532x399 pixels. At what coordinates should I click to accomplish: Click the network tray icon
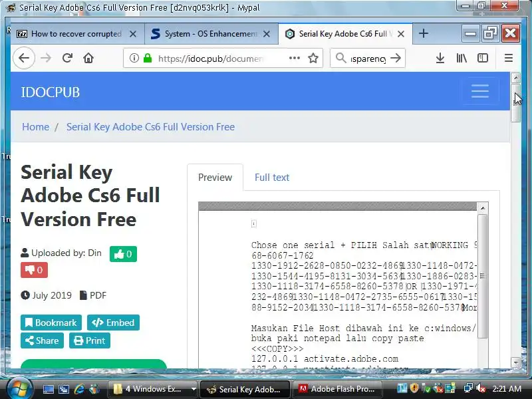pos(468,388)
